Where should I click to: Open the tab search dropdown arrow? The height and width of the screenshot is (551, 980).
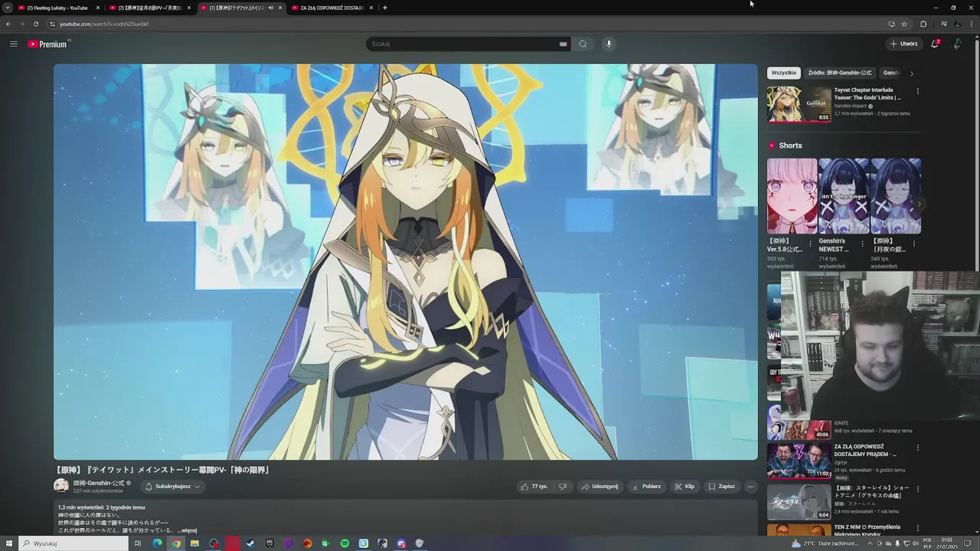tap(7, 8)
